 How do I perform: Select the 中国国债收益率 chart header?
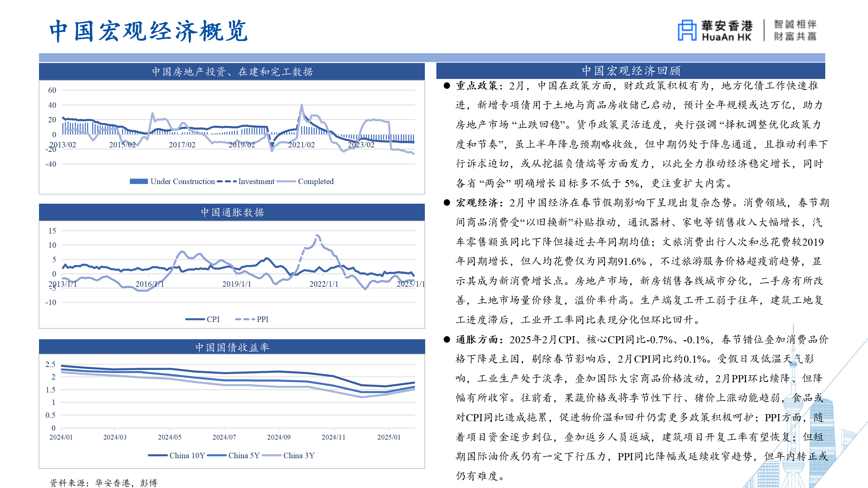232,347
